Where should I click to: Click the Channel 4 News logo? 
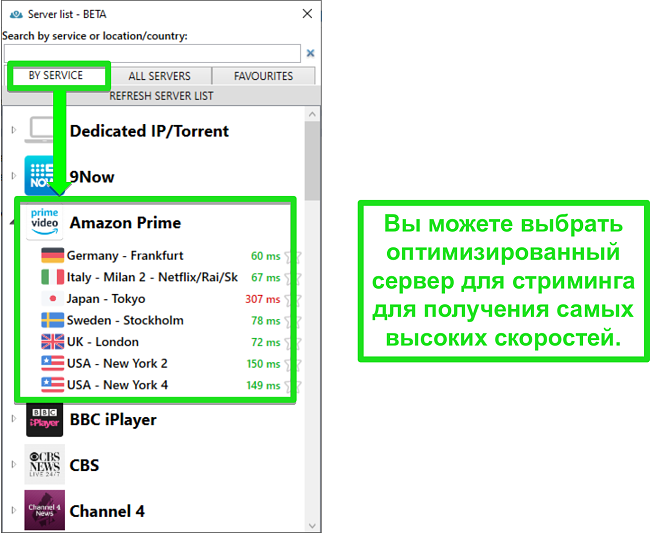point(44,510)
